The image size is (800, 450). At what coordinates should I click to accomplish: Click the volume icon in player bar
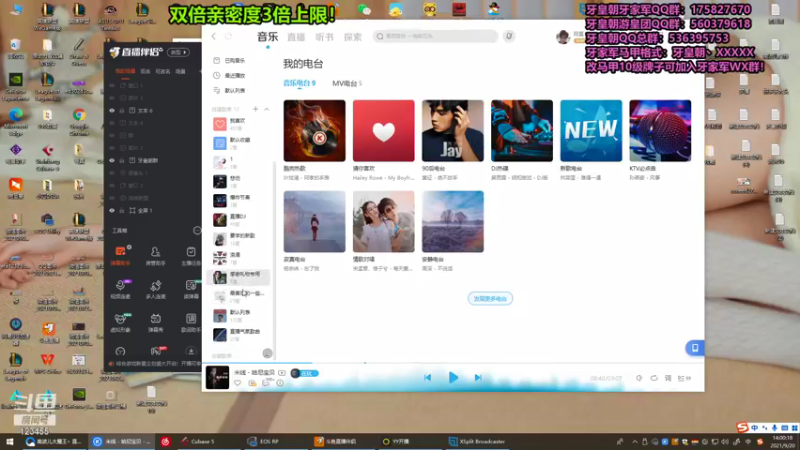(639, 378)
